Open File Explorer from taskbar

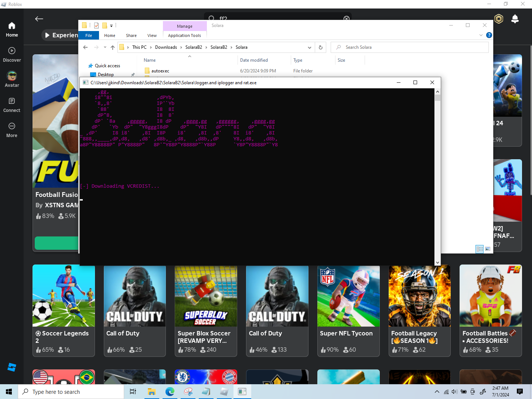point(151,392)
